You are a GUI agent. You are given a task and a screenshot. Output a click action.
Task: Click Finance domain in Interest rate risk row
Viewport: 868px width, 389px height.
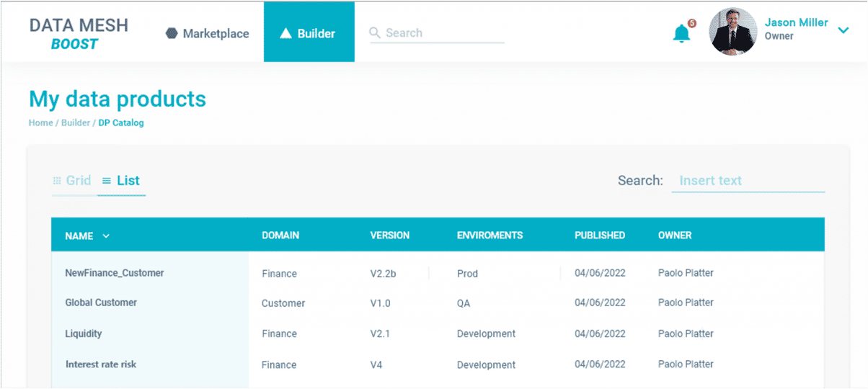[280, 365]
